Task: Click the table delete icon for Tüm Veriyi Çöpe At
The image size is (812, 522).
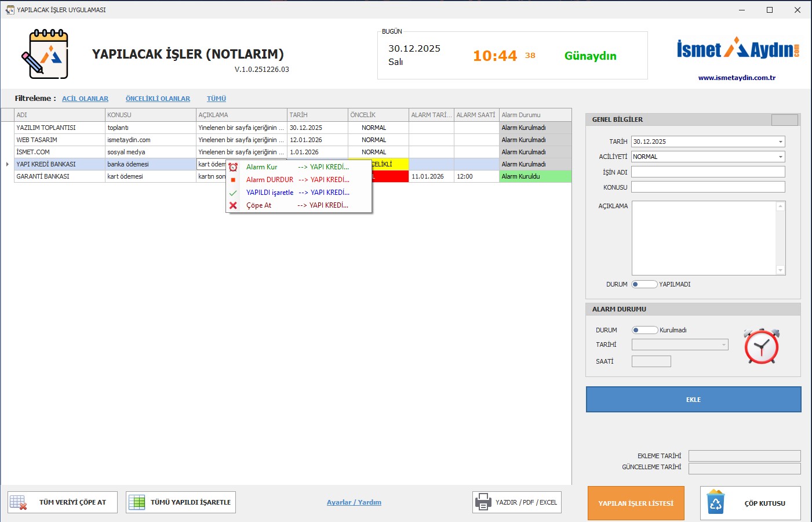Action: click(19, 502)
